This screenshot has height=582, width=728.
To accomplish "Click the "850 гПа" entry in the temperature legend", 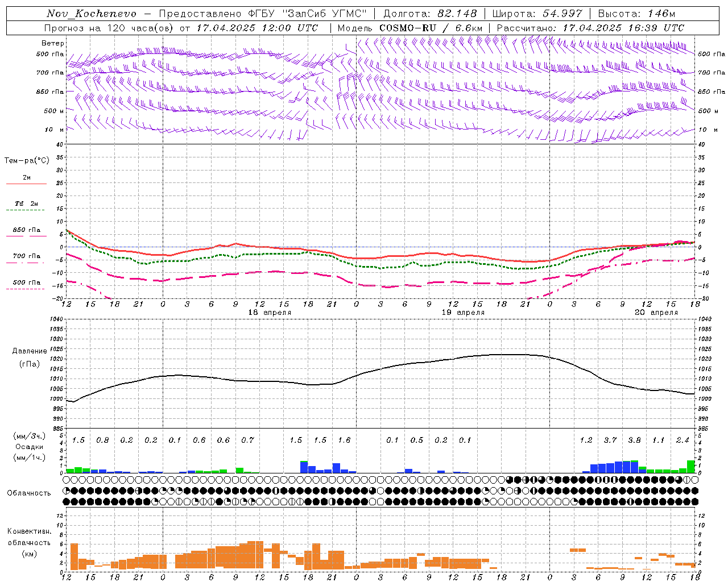I will [x=27, y=230].
